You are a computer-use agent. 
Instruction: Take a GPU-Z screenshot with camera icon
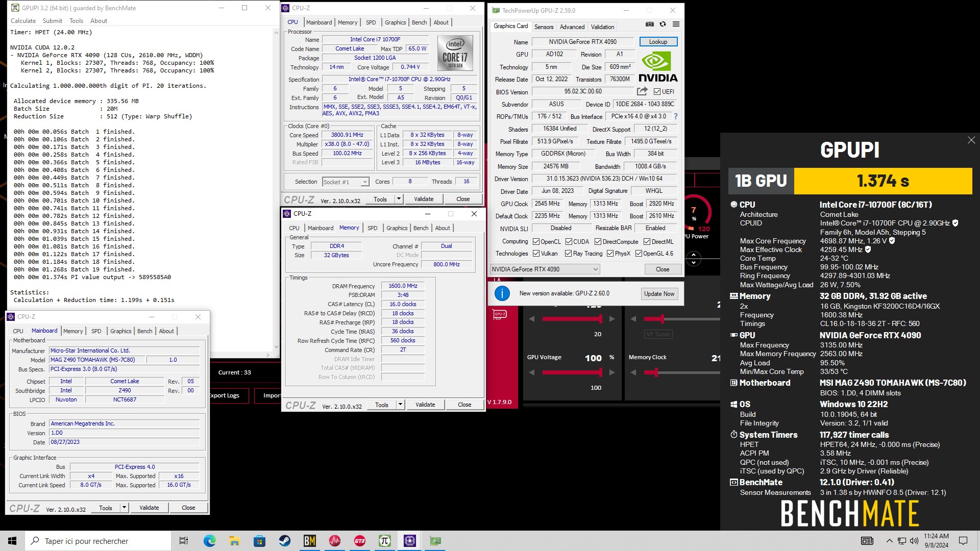649,24
